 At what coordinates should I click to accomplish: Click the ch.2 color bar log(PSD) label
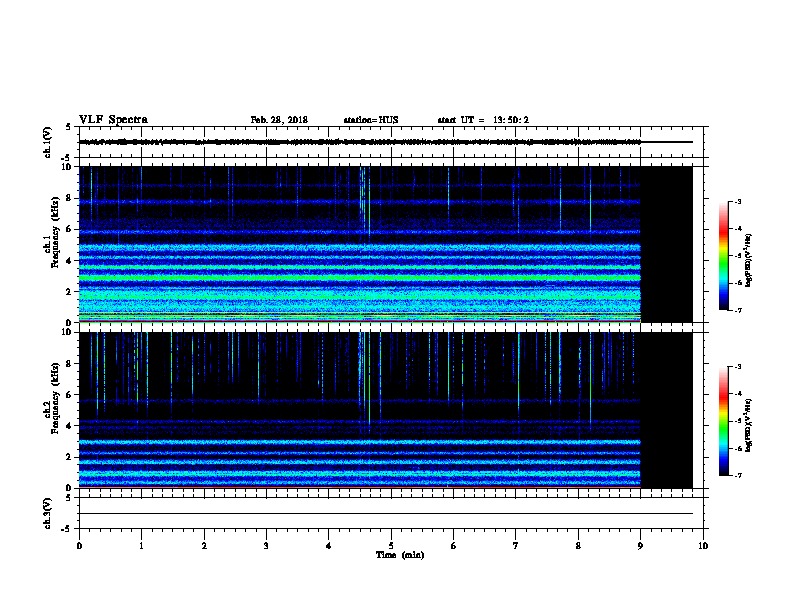coord(749,425)
